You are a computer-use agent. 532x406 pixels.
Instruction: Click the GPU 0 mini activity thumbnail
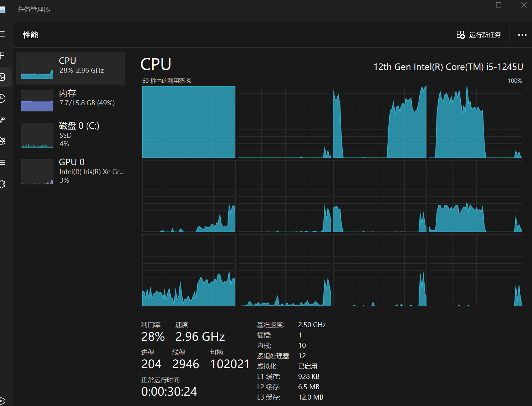coord(37,172)
